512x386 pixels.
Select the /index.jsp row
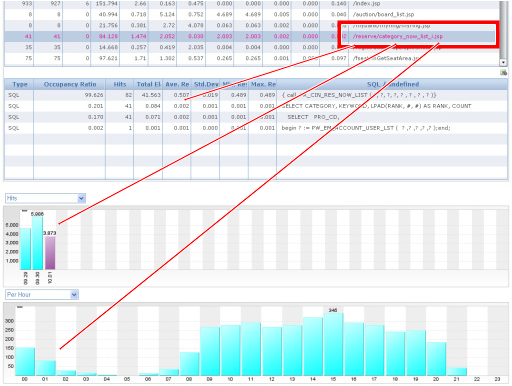pos(252,4)
